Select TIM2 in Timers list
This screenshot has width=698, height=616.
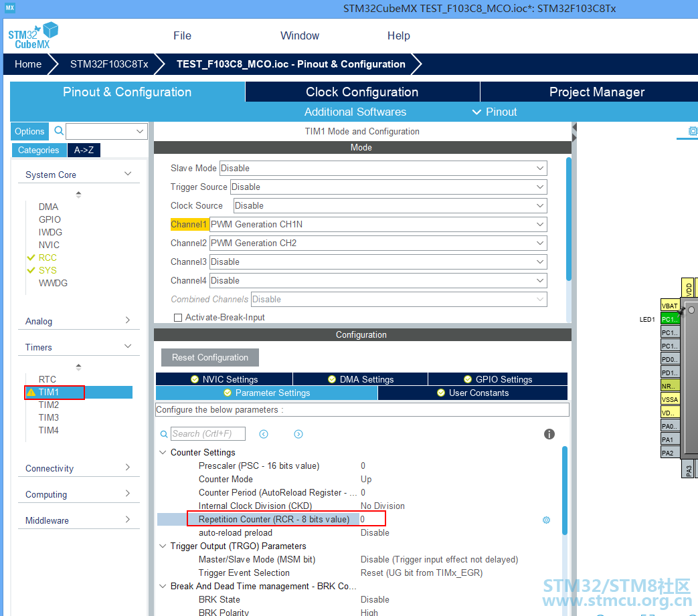point(49,405)
